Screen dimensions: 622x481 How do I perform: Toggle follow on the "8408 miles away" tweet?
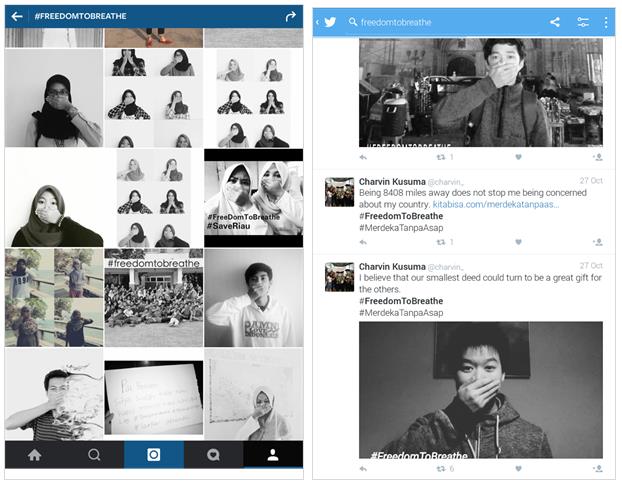597,242
